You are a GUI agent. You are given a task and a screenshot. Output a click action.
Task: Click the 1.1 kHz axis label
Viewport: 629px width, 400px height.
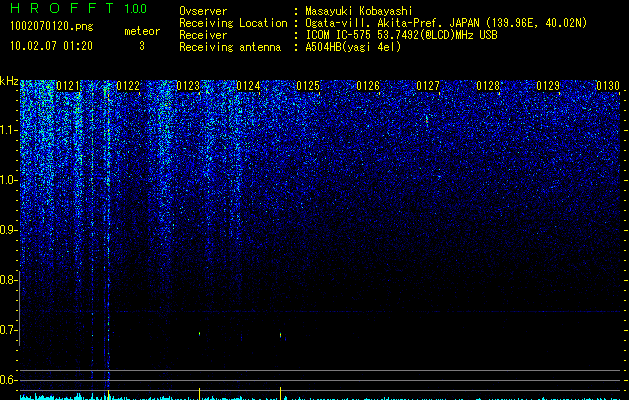8,130
